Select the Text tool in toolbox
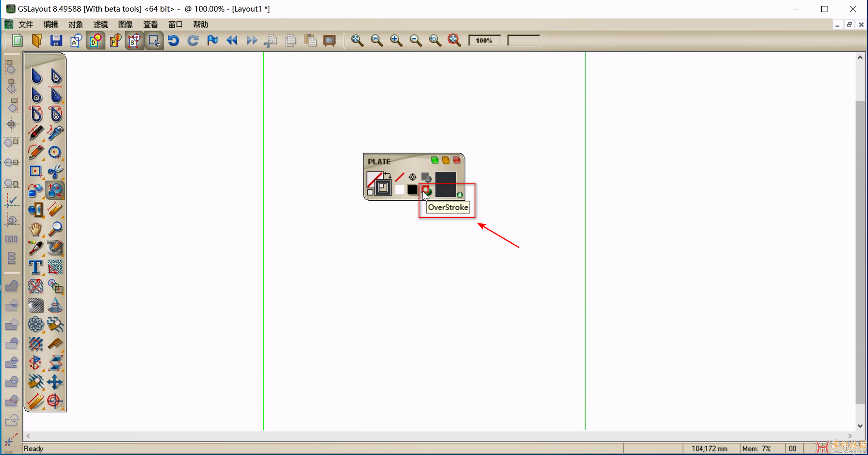Image resolution: width=868 pixels, height=455 pixels. (35, 267)
